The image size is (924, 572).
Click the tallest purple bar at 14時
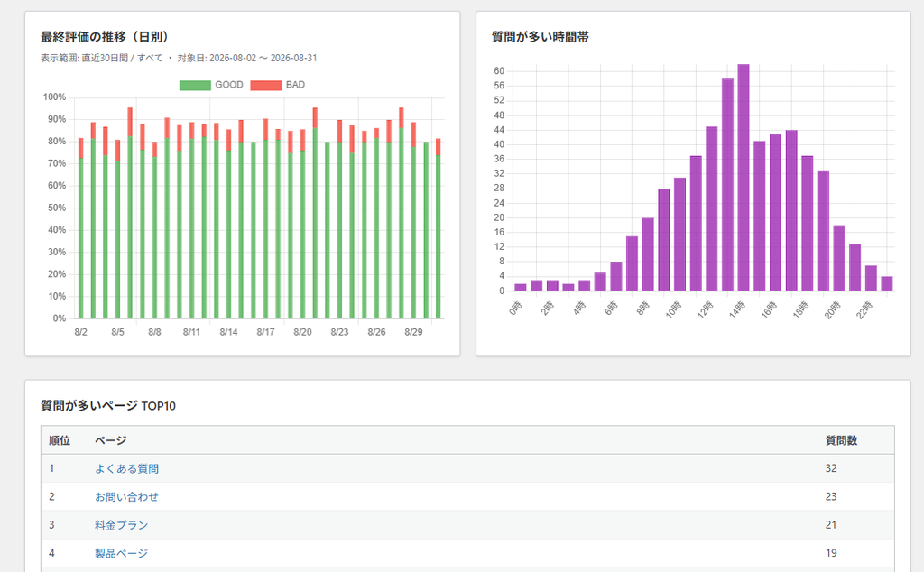(x=744, y=178)
